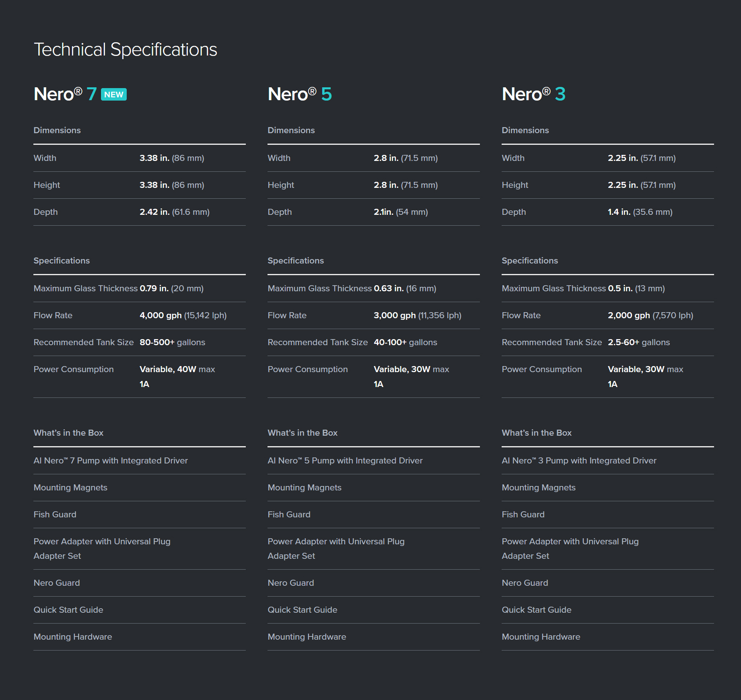741x700 pixels.
Task: Select AI Nero 3 Pump with Integrated Driver
Action: pos(579,461)
